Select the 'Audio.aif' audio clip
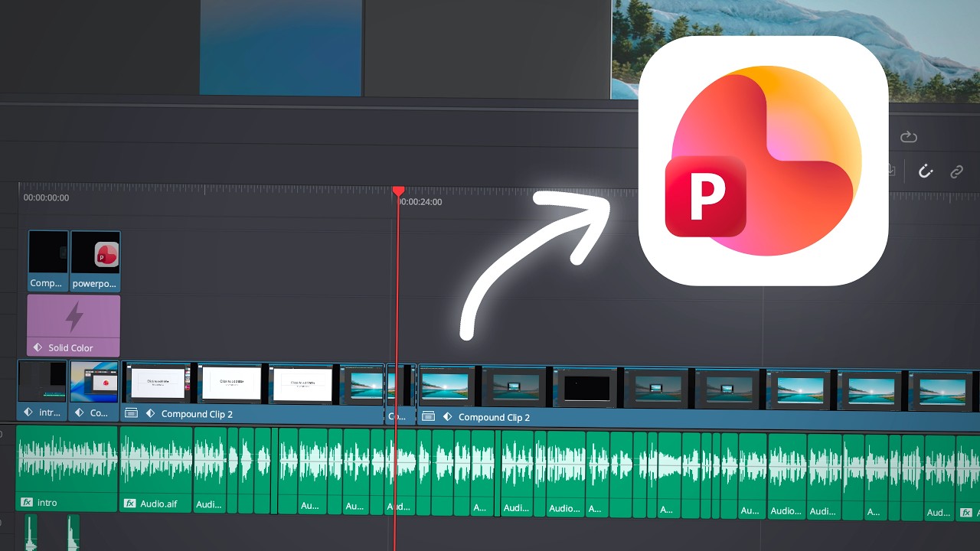980x551 pixels. (x=156, y=470)
